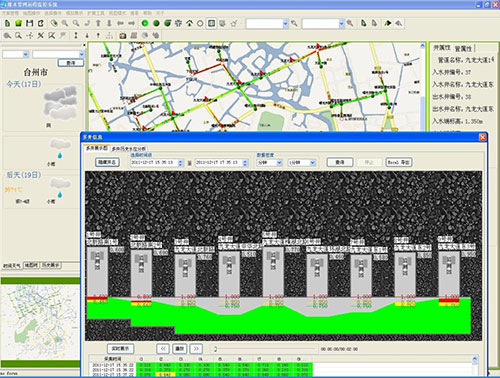Viewport: 500px width, 378px height.
Task: Click the real-time display button
Action: coord(121,349)
